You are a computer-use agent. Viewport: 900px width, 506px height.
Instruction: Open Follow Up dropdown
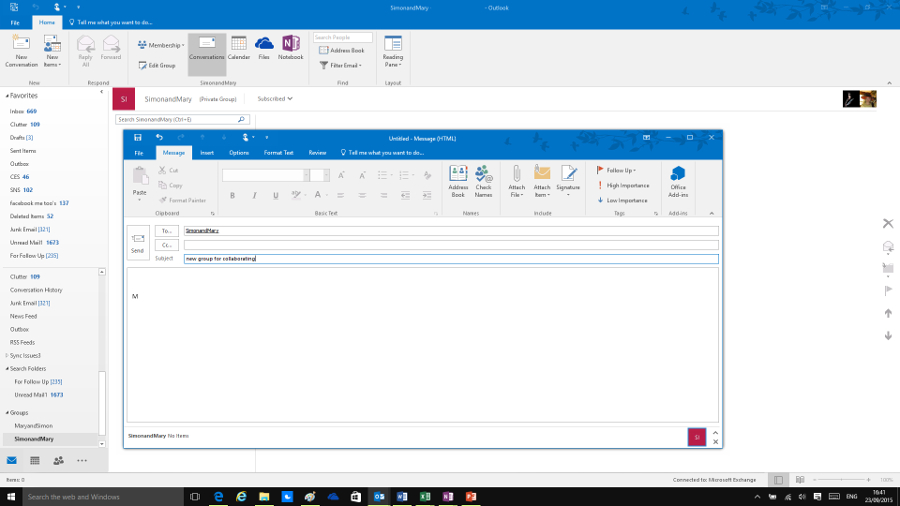(616, 170)
